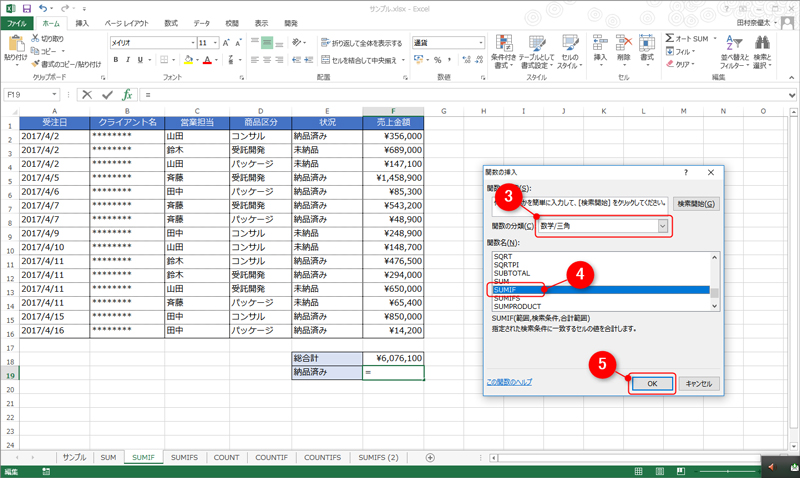Open the Name Box dropdown arrow
The image size is (800, 478).
[54, 95]
